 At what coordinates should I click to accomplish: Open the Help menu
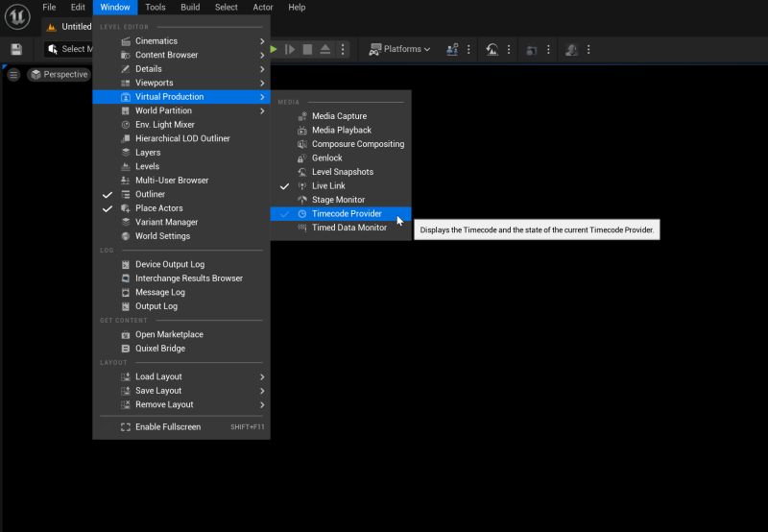pyautogui.click(x=297, y=8)
